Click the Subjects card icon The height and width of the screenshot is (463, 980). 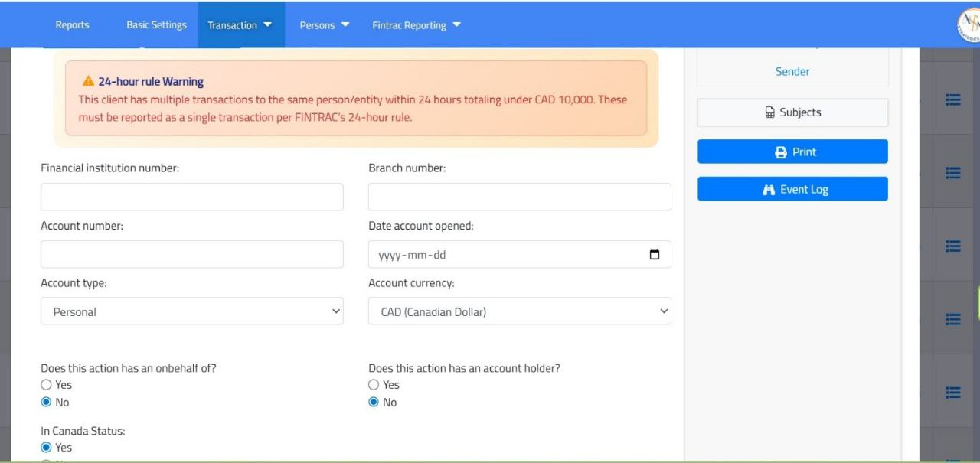[x=769, y=112]
